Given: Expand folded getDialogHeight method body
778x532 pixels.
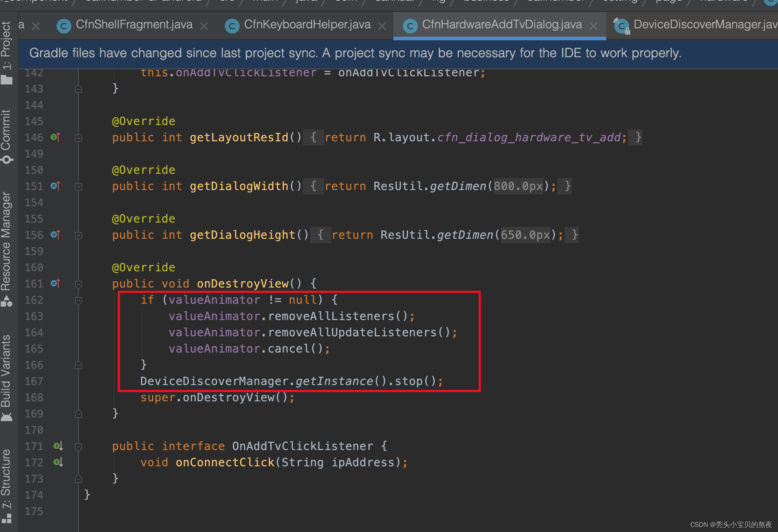Looking at the screenshot, I should point(78,235).
